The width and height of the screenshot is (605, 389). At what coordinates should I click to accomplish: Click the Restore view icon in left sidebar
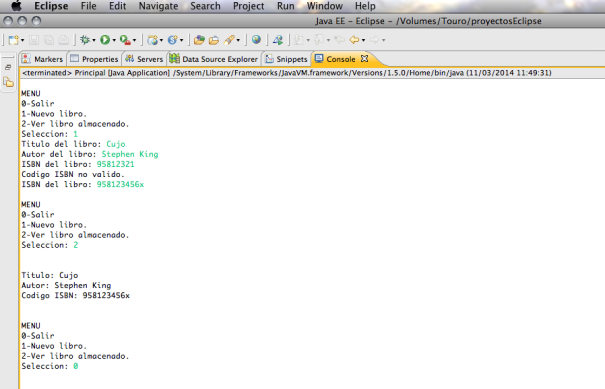(8, 67)
